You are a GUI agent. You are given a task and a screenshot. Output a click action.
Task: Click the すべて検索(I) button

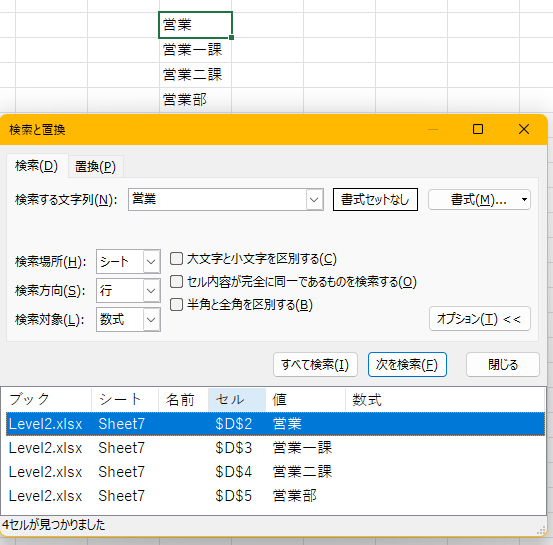click(315, 364)
